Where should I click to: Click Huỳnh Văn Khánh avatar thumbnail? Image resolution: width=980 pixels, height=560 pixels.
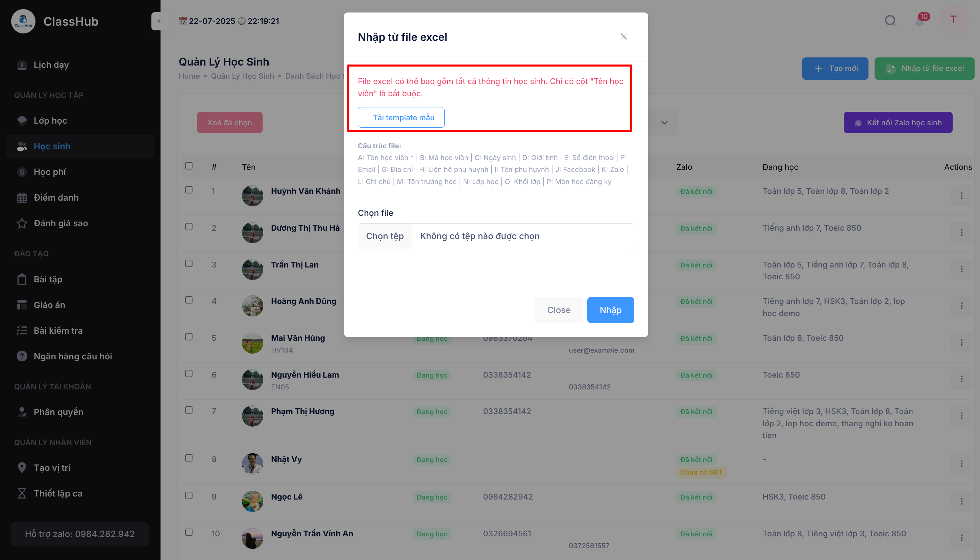pos(252,196)
